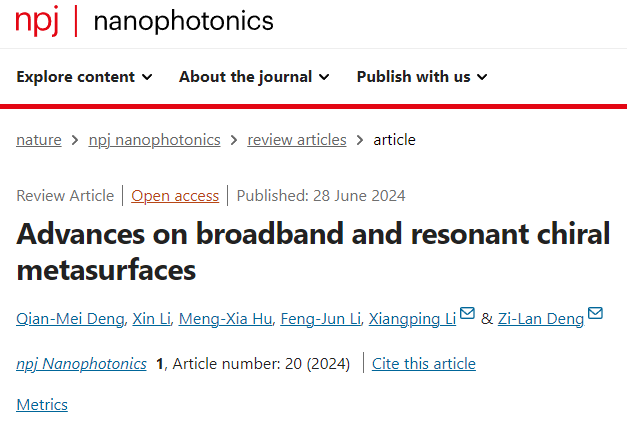627x427 pixels.
Task: Open the Metrics page
Action: coord(42,405)
